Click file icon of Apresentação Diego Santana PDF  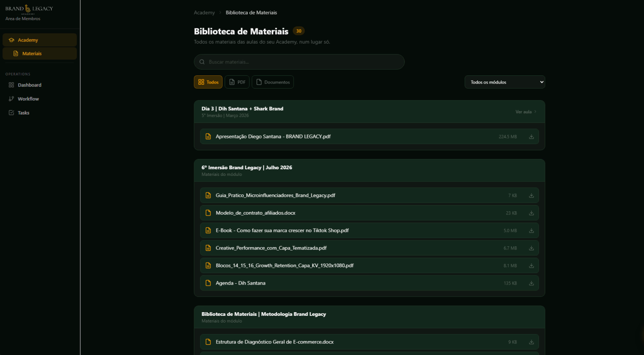[208, 137]
